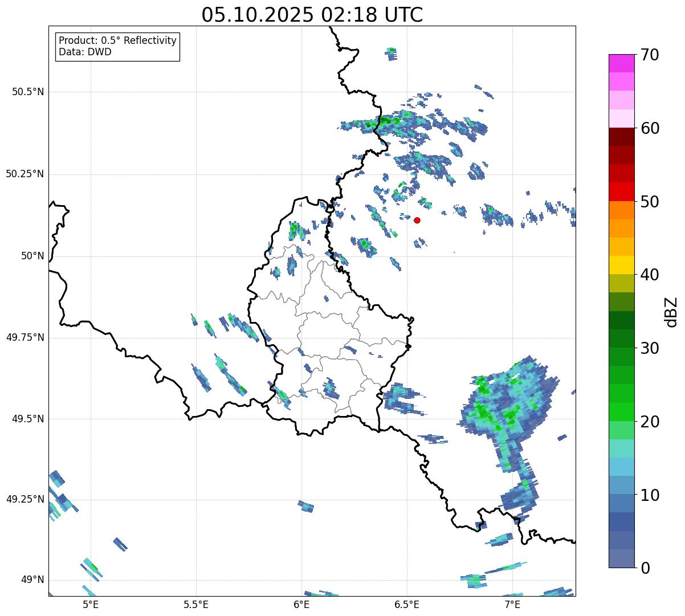Pick the orange colorbar segment above 50
The height and width of the screenshot is (616, 685).
click(622, 210)
